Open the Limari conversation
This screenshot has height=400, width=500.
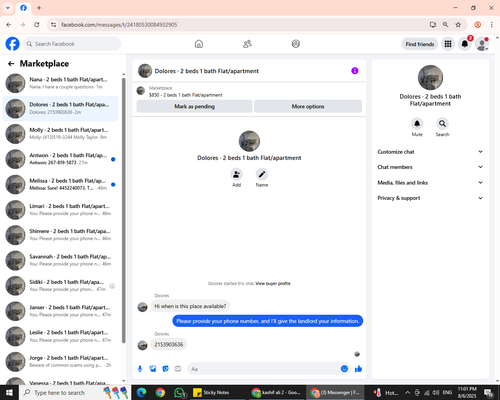pyautogui.click(x=60, y=210)
